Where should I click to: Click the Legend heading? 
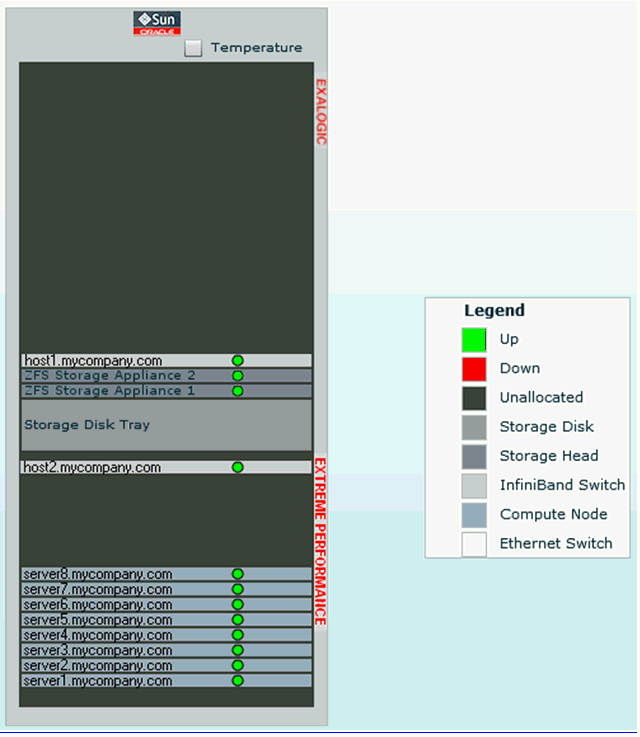(494, 311)
